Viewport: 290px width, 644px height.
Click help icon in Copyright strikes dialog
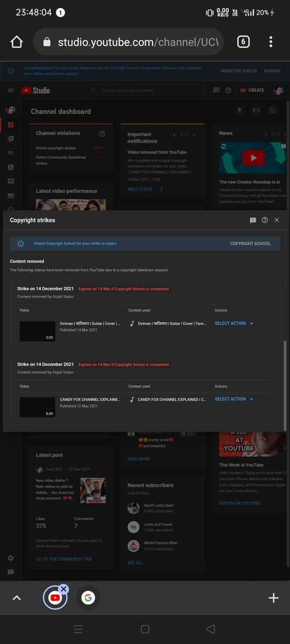click(265, 220)
